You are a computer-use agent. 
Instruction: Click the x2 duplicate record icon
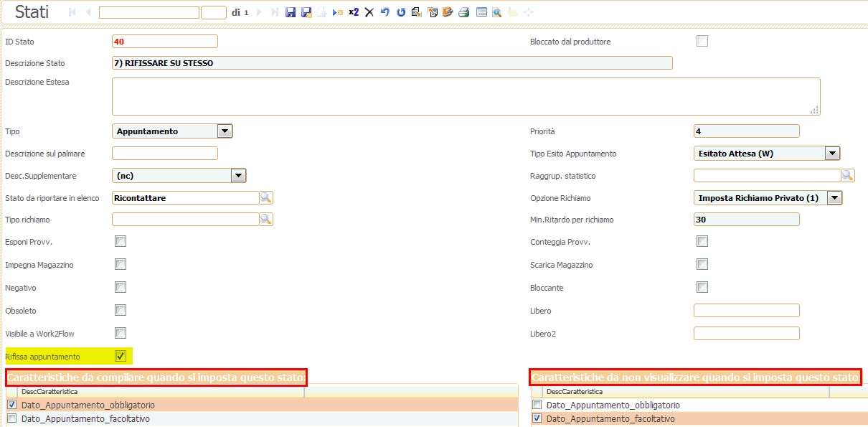[x=354, y=12]
